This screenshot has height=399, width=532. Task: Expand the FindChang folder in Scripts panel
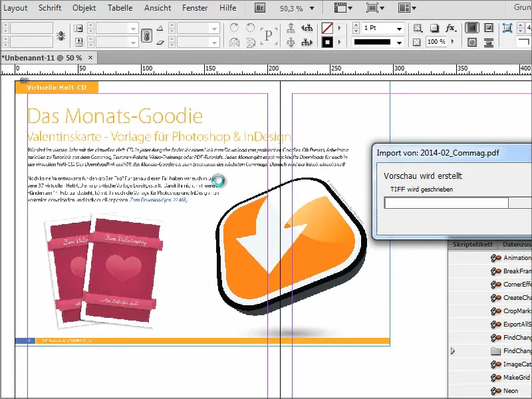pos(453,351)
